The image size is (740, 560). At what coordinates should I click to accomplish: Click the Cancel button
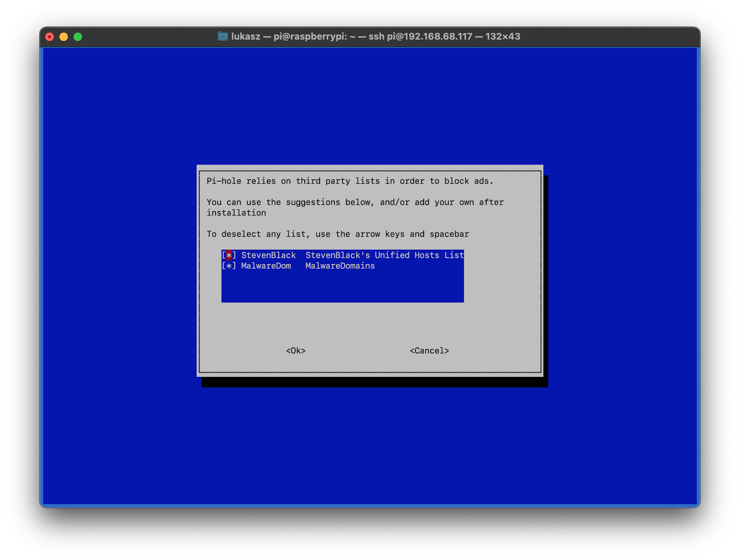click(x=429, y=351)
